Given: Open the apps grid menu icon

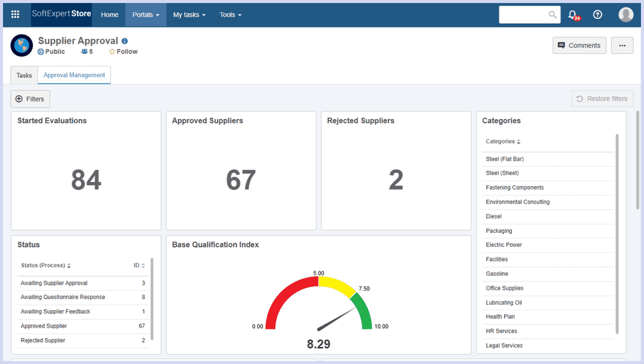Looking at the screenshot, I should coord(15,15).
